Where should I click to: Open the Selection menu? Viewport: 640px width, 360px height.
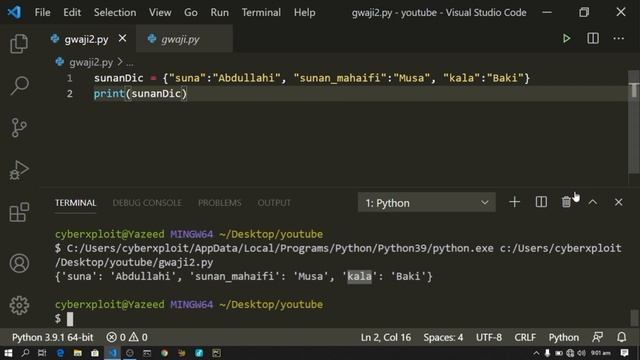[115, 13]
